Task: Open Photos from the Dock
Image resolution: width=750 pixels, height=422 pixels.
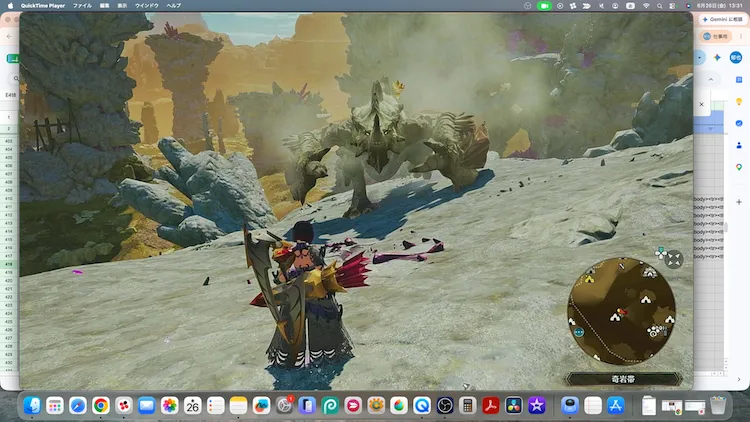Action: point(169,406)
